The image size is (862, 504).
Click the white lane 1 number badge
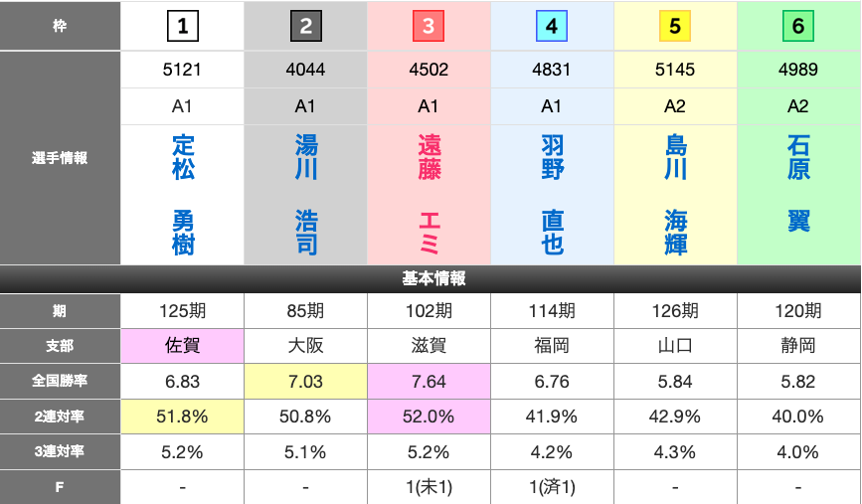(182, 27)
